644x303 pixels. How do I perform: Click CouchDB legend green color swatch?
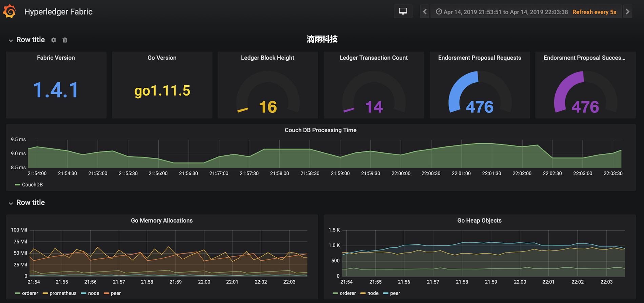[18, 185]
